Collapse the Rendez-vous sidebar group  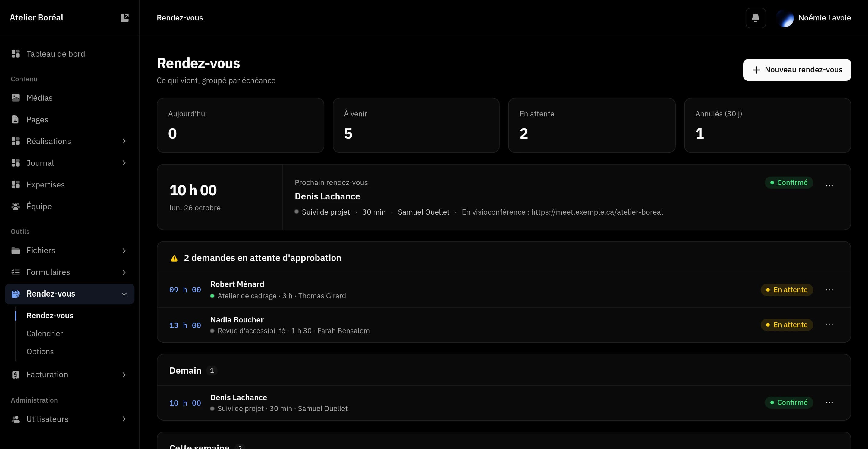124,294
